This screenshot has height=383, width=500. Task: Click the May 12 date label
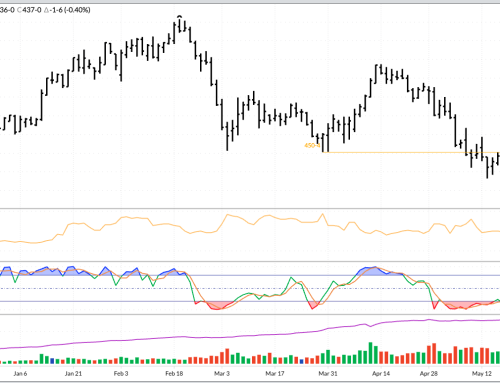click(x=482, y=373)
